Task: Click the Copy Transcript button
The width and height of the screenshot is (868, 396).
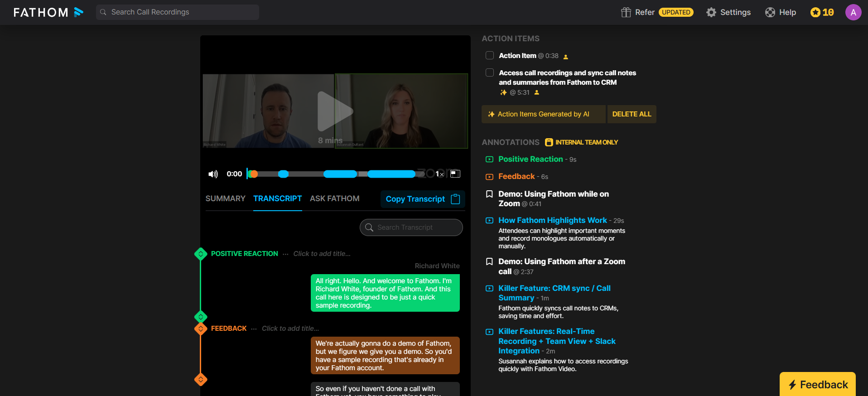Action: click(423, 199)
